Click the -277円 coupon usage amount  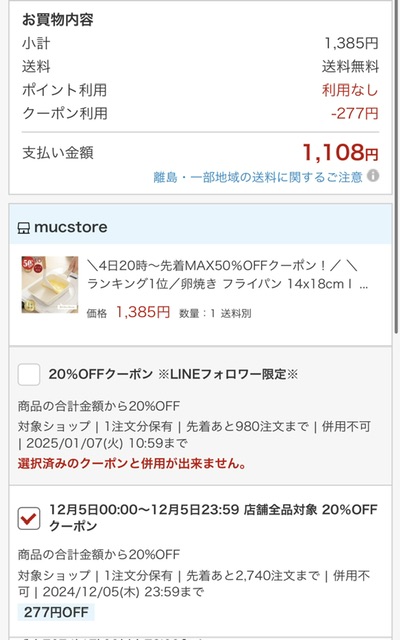point(355,113)
